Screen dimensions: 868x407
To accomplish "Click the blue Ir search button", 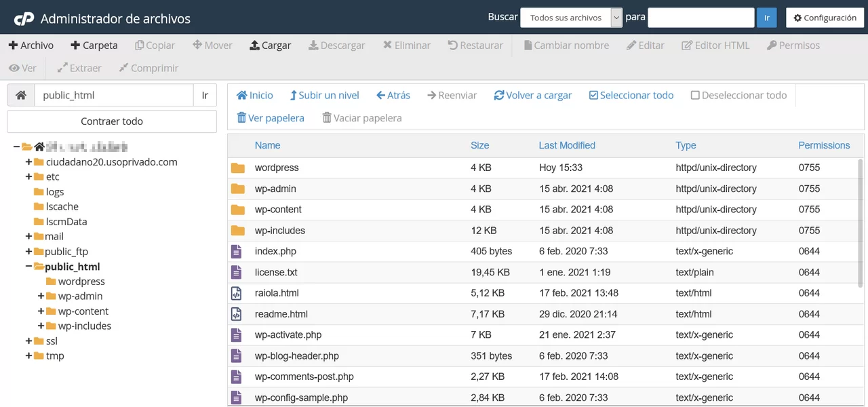I will point(767,18).
